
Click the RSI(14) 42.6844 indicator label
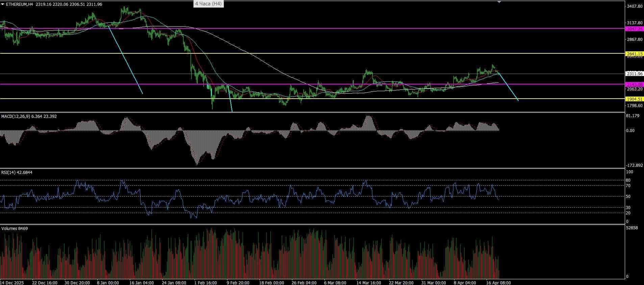17,173
